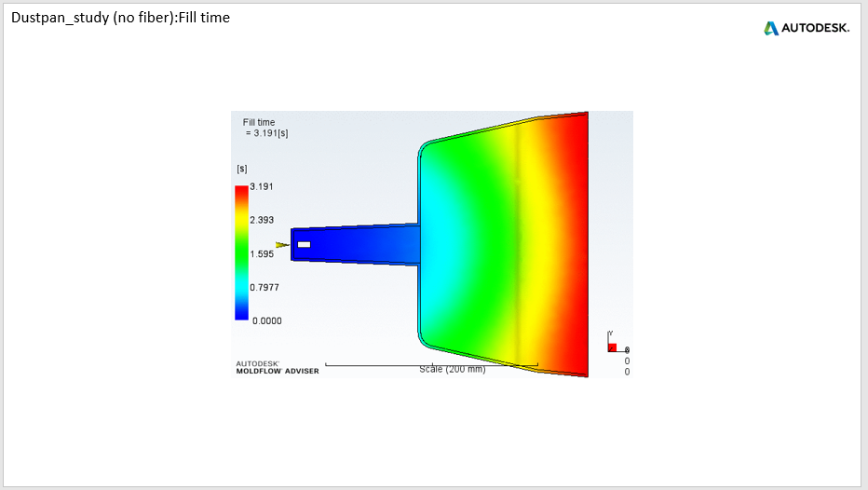868x490 pixels.
Task: Select the slide title Dustpan_study Fill time
Action: tap(121, 18)
